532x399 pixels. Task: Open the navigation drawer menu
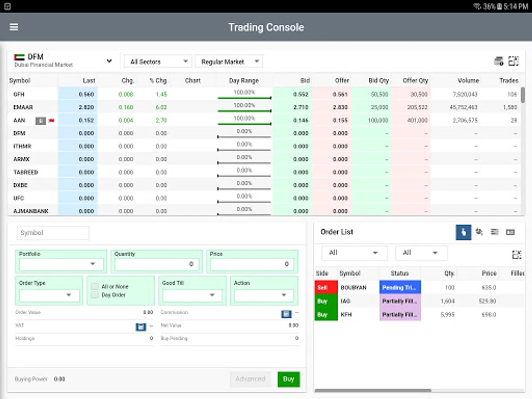(13, 27)
